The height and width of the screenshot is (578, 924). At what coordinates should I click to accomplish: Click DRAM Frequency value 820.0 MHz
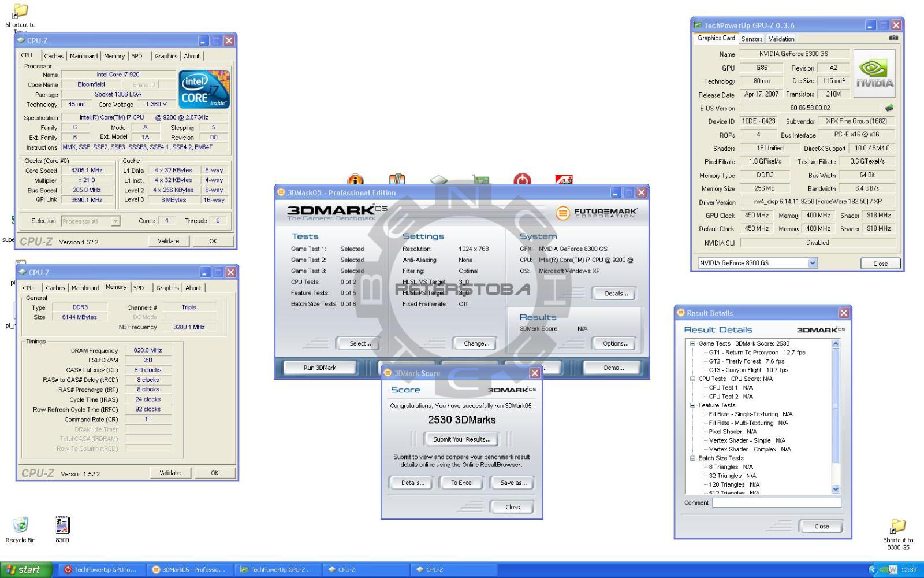pyautogui.click(x=148, y=350)
